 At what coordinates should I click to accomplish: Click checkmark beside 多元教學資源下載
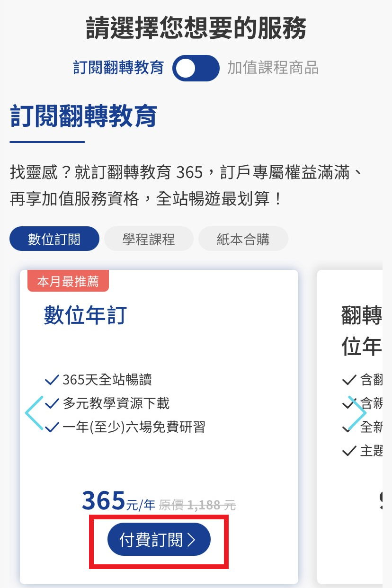pyautogui.click(x=51, y=403)
